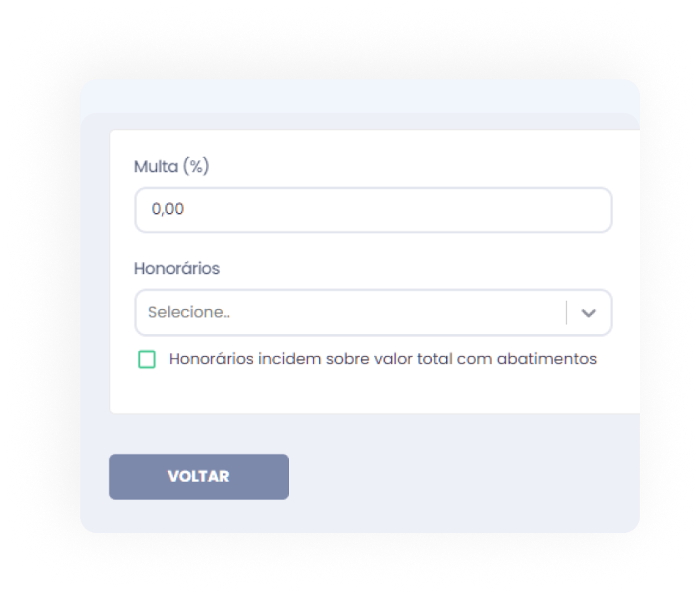
Task: Click the 0,00 value in Multa field
Action: click(168, 210)
